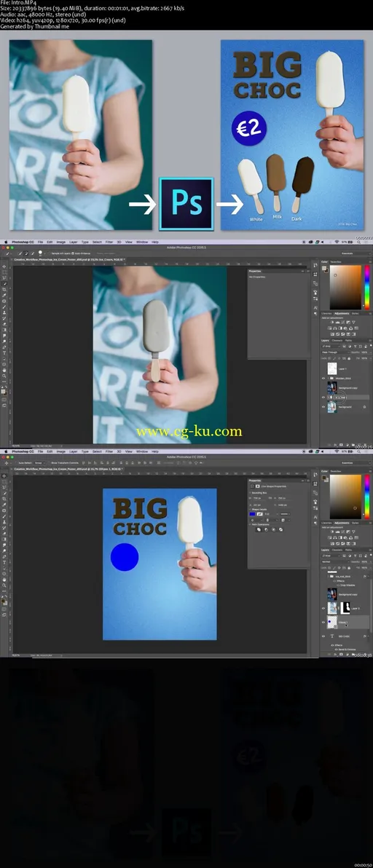Click Lock all icon in photo window Layers
The image size is (373, 868).
tap(349, 358)
